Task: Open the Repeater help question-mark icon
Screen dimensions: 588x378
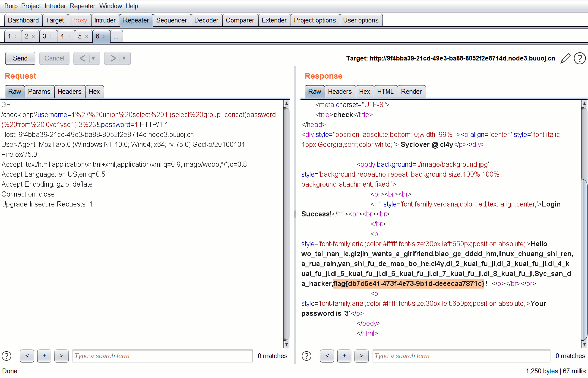Action: click(x=580, y=58)
